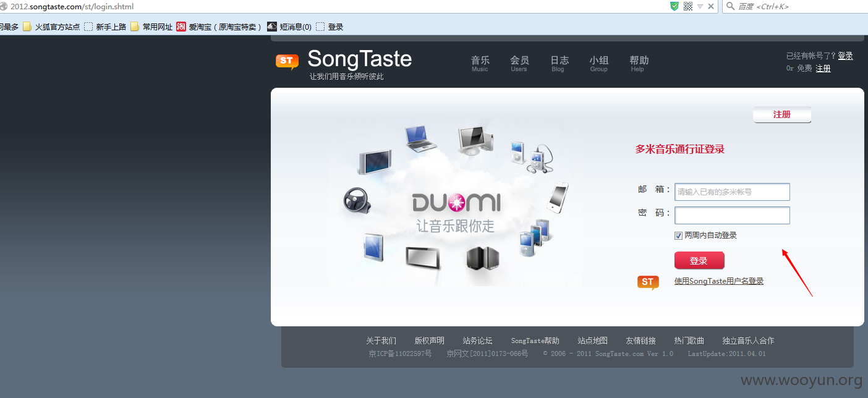This screenshot has height=398, width=868.
Task: Click the white smartphone icon
Action: [558, 198]
